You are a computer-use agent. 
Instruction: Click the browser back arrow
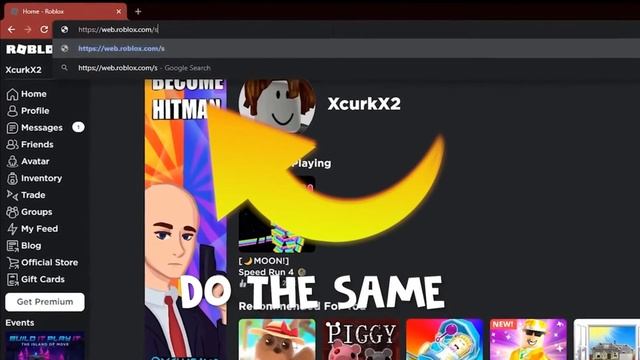pyautogui.click(x=11, y=29)
